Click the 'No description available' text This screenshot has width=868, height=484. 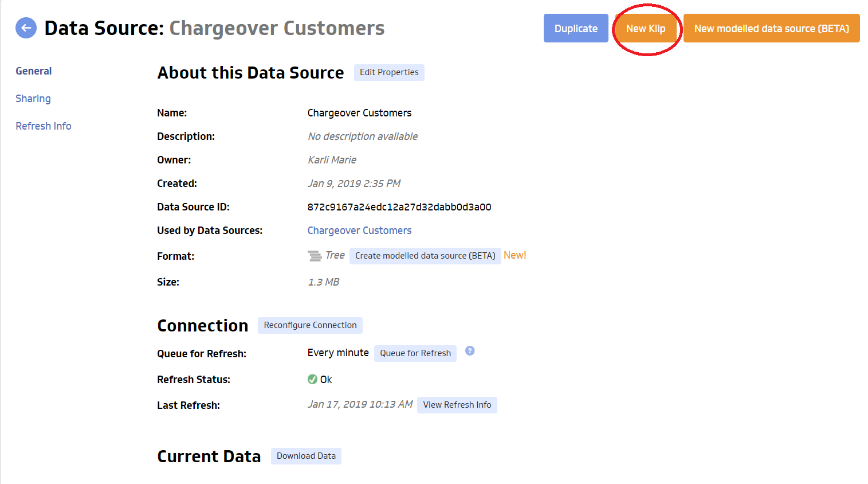[363, 136]
